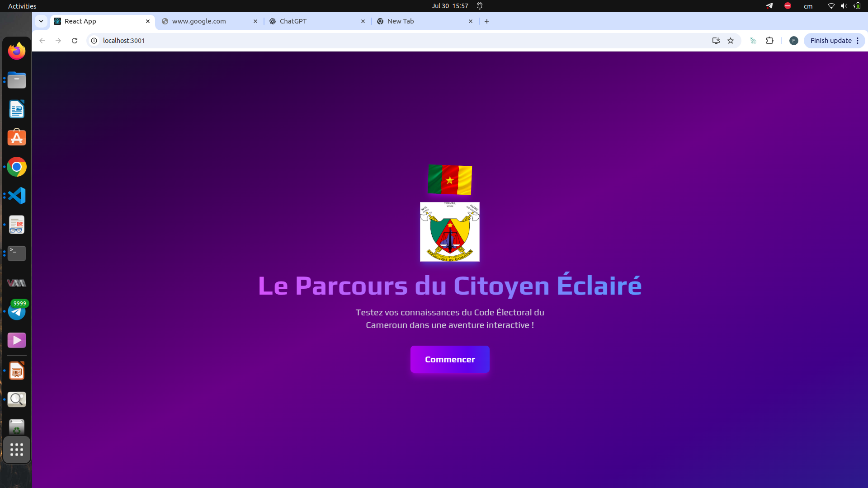
Task: Open the Chrome profile avatar F
Action: (x=793, y=41)
